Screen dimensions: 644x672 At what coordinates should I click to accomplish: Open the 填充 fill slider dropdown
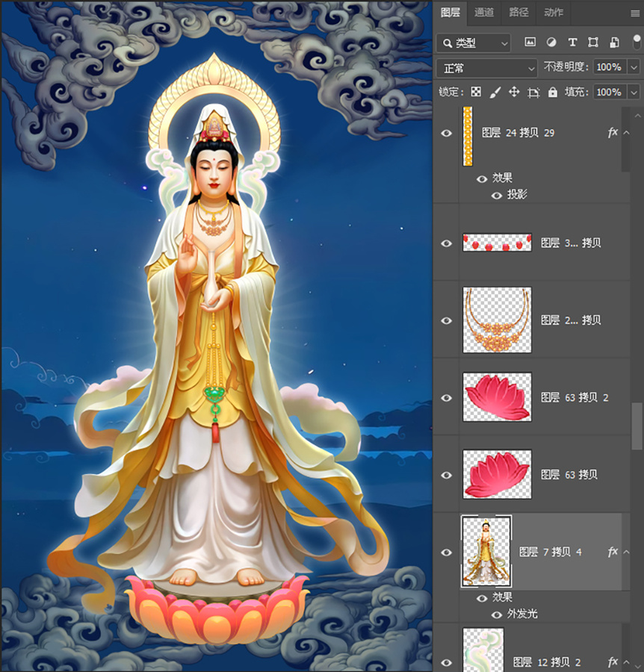(x=634, y=92)
